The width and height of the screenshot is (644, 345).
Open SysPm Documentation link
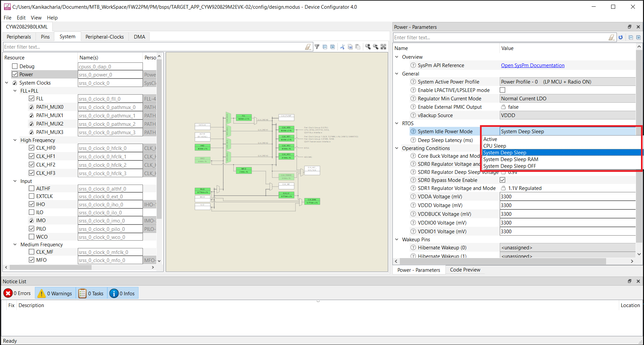point(533,65)
